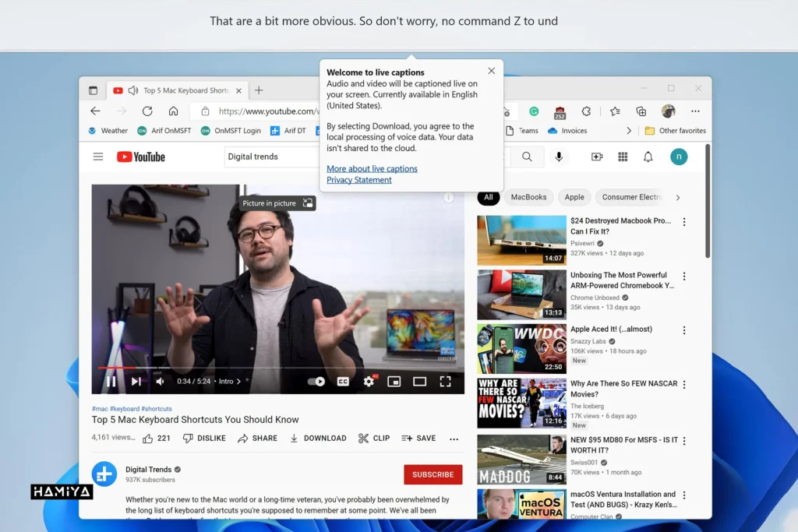Click the video progress bar
This screenshot has height=532, width=798.
278,367
